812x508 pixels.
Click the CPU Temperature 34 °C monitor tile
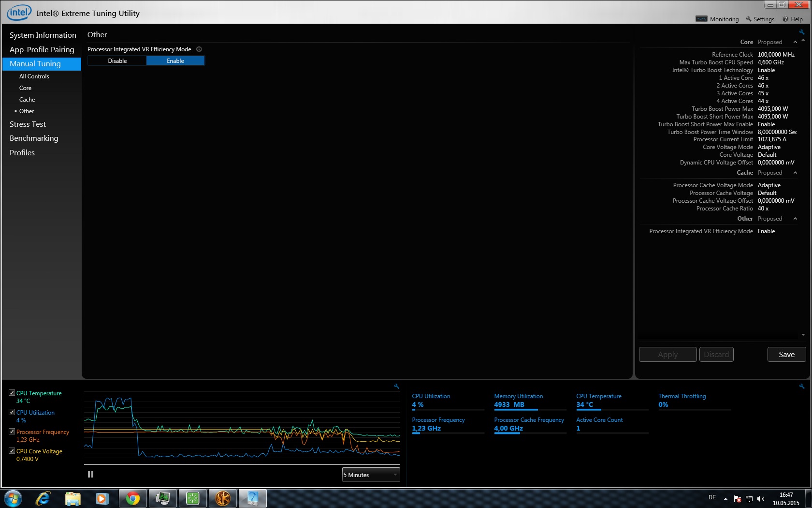click(612, 402)
